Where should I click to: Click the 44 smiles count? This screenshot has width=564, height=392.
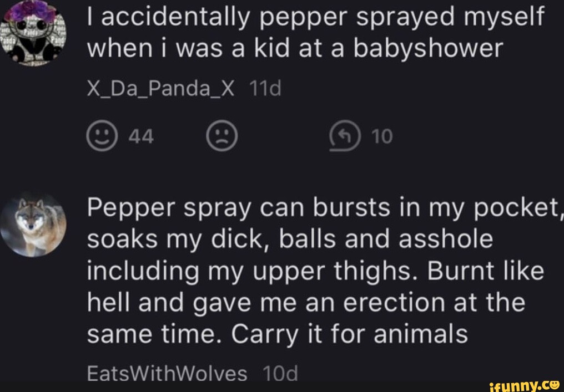pos(142,136)
